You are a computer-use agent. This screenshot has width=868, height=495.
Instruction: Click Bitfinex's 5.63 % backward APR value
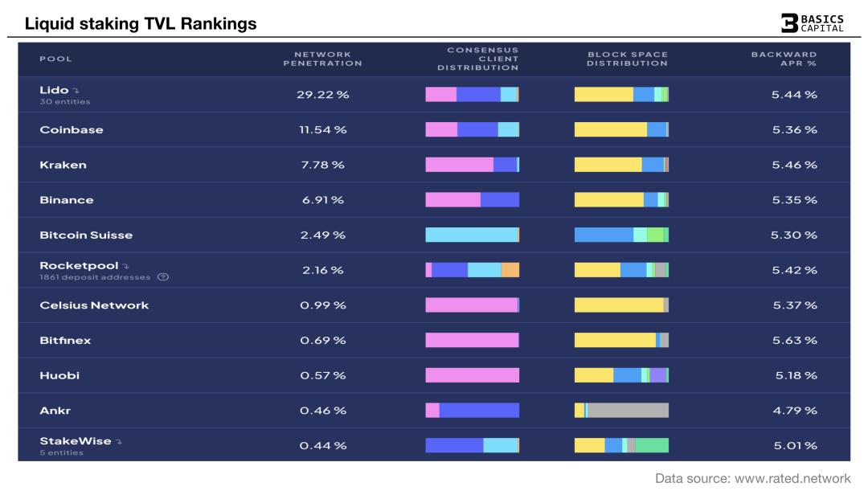point(794,341)
